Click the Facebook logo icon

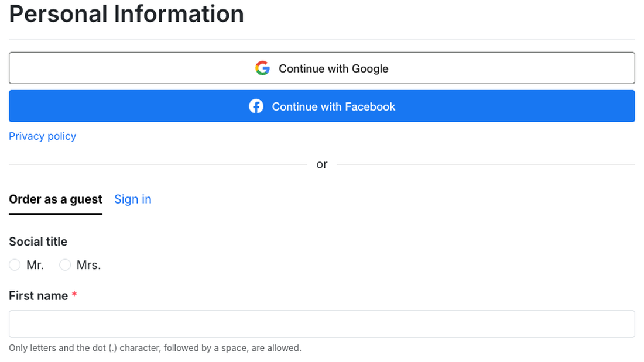pos(256,106)
